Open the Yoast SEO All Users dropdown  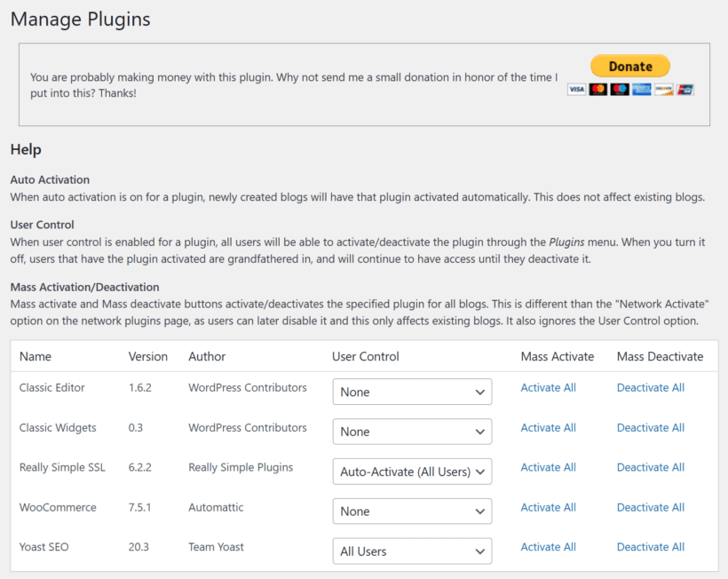pyautogui.click(x=412, y=551)
